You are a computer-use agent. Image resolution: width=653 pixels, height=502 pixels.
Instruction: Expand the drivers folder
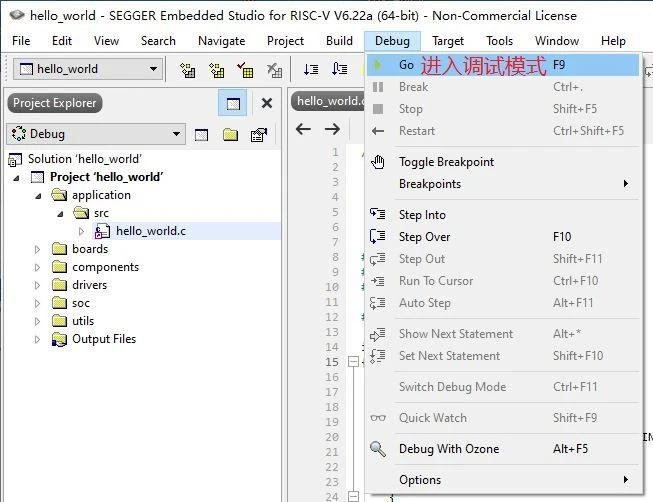coord(37,285)
